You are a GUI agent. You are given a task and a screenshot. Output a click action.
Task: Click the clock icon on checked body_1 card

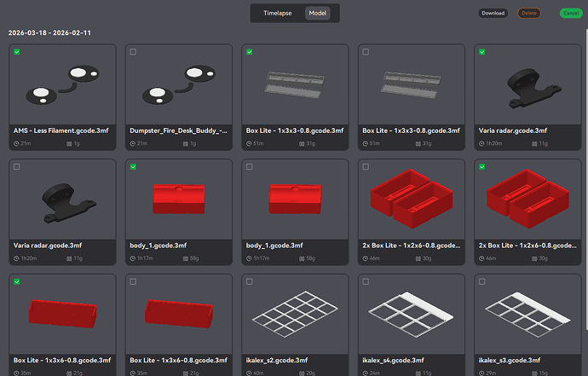tap(132, 258)
